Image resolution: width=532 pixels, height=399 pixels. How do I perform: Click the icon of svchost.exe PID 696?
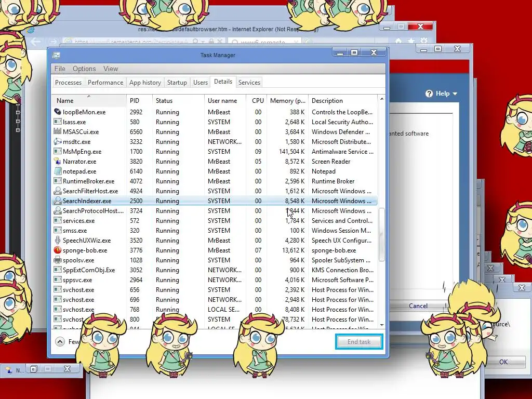[58, 299]
